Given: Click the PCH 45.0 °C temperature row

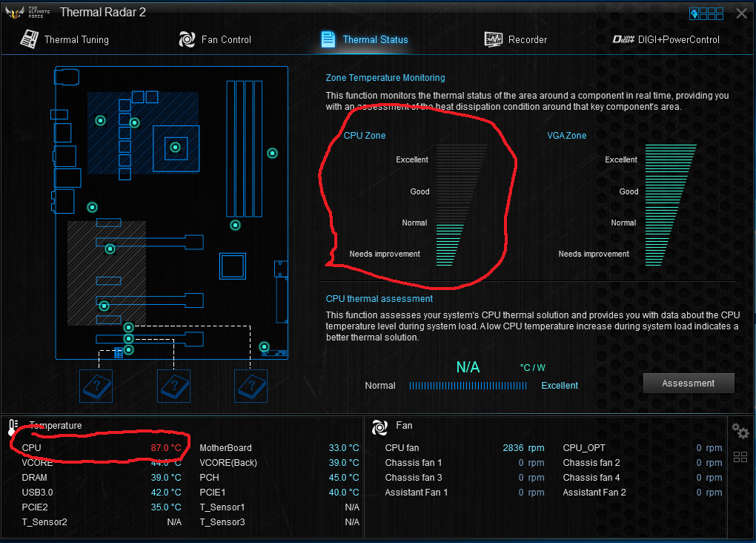Looking at the screenshot, I should [279, 478].
